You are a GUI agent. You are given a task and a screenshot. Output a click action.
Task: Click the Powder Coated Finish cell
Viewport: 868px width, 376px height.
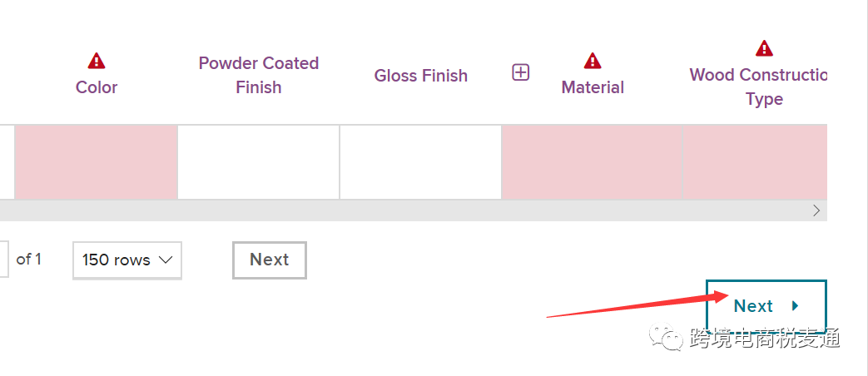[x=259, y=162]
